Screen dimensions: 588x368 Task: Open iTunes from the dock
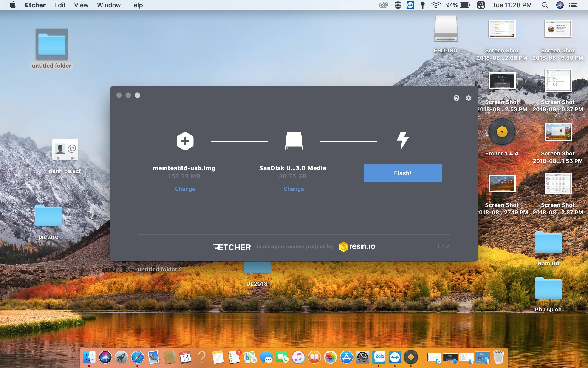coord(298,357)
